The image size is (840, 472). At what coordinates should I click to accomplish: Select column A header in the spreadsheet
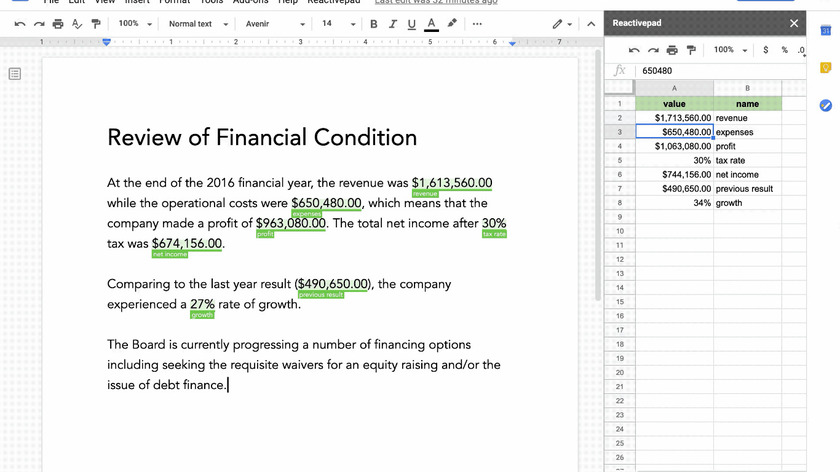tap(674, 88)
